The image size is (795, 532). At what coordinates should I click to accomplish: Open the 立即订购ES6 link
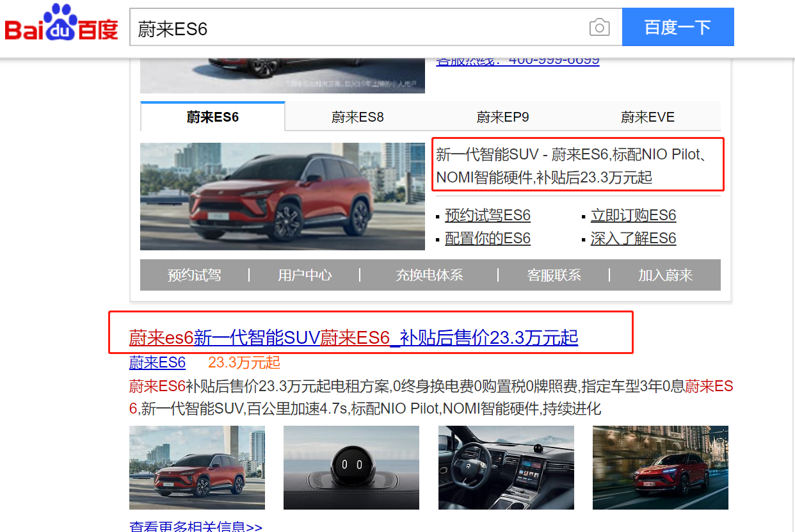point(633,215)
